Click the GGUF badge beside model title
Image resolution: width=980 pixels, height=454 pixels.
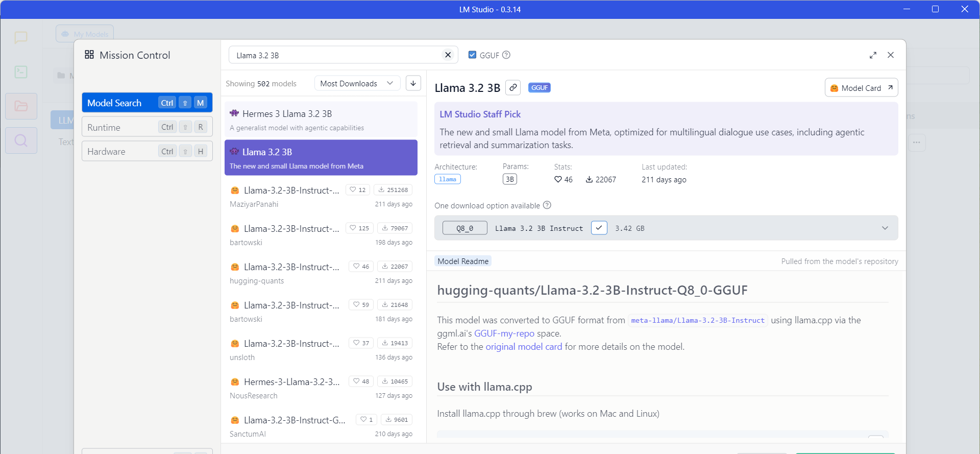click(x=540, y=88)
